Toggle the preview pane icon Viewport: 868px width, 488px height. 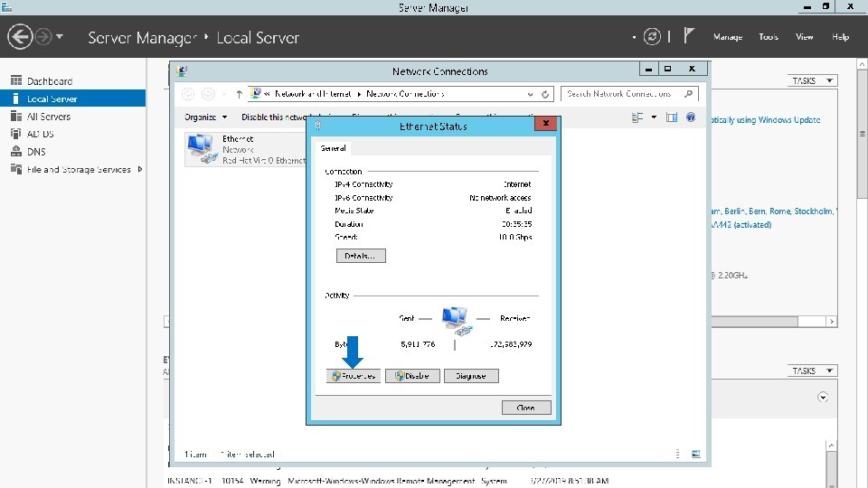pos(672,117)
